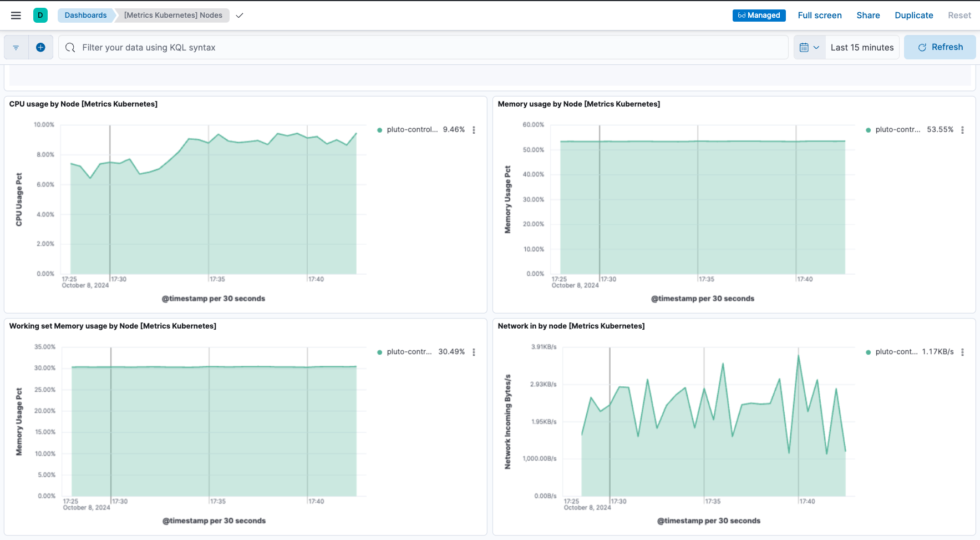Click the D space avatar icon
980x540 pixels.
tap(40, 15)
